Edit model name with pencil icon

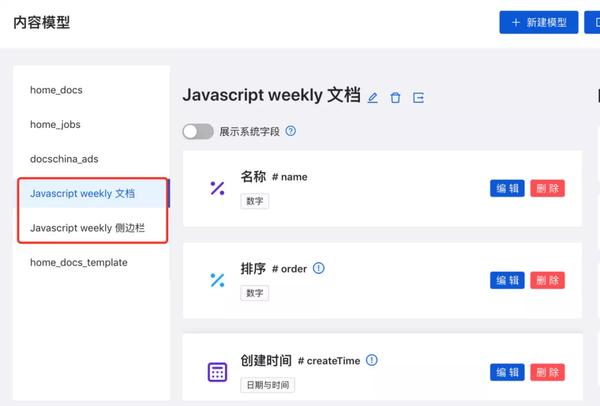pyautogui.click(x=372, y=98)
